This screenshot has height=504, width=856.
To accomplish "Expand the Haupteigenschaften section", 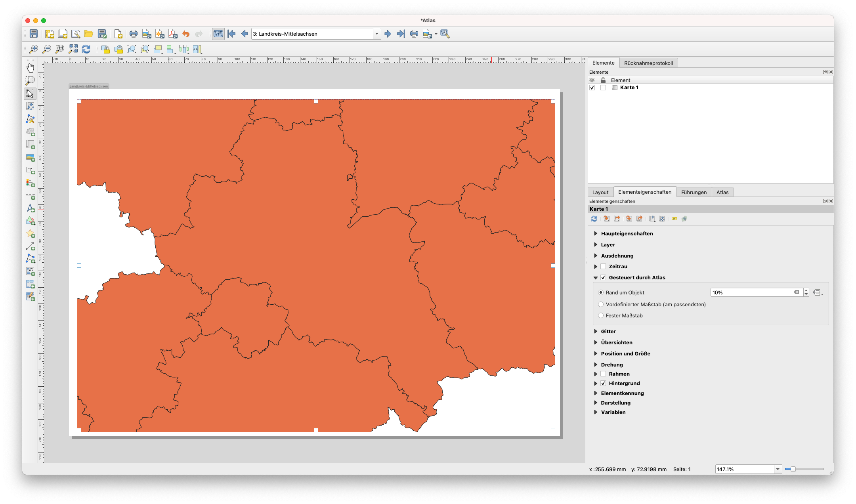I will click(x=596, y=233).
